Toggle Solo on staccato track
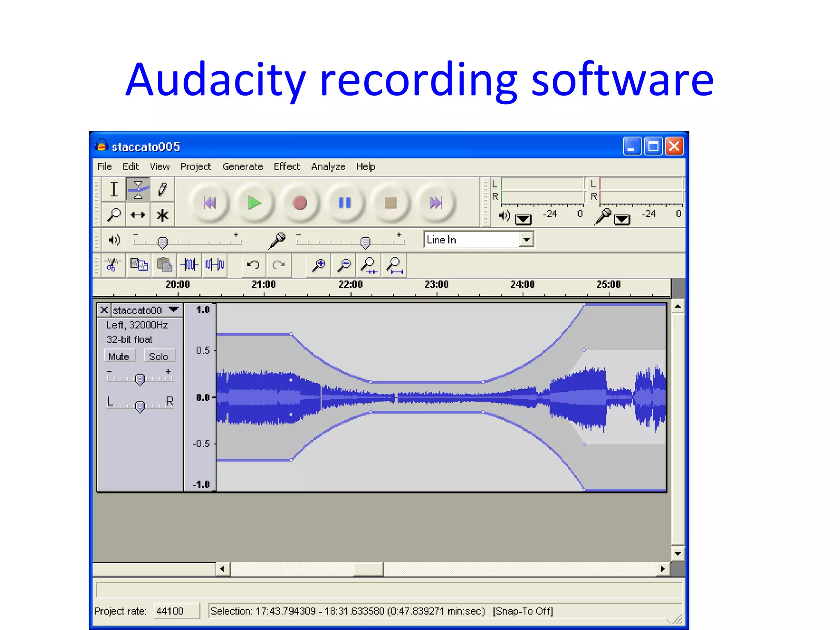840x630 pixels. click(x=159, y=356)
